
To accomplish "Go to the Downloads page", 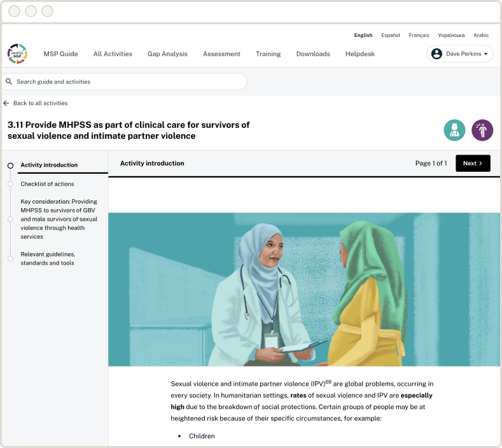I will point(313,54).
